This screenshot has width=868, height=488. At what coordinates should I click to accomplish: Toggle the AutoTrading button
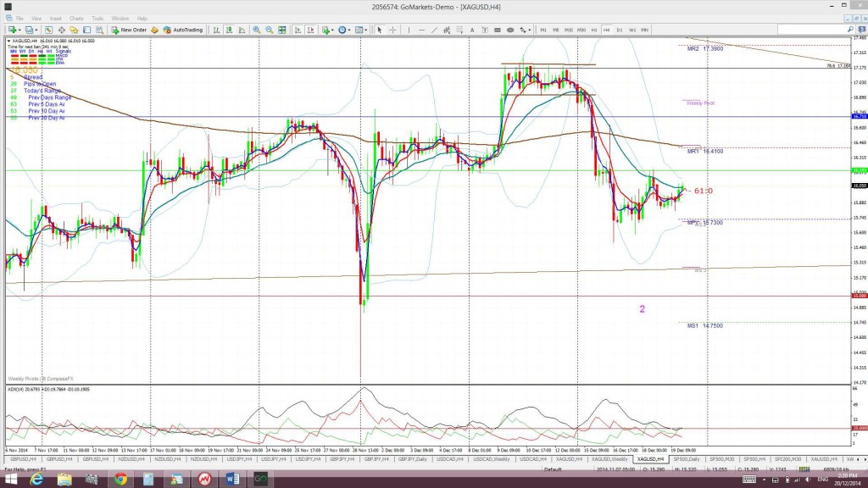point(183,30)
